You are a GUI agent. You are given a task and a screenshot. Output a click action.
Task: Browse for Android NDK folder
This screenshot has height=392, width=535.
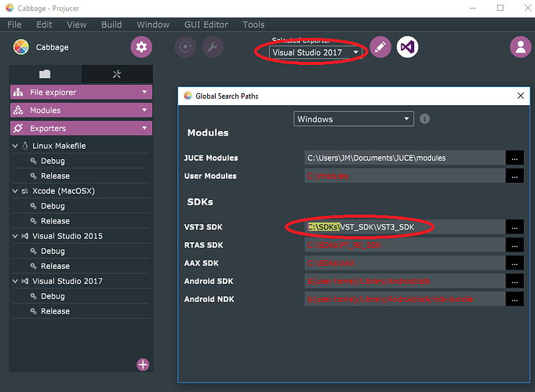(515, 299)
